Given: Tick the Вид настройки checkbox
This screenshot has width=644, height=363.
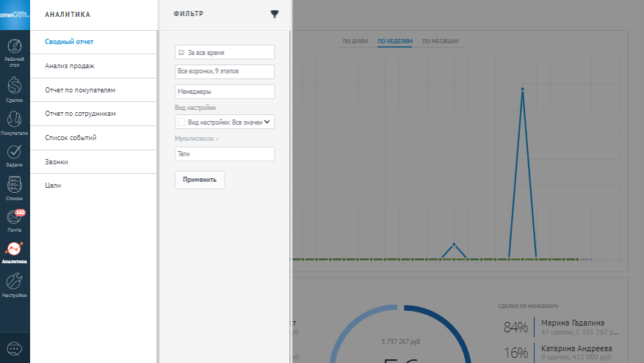Looking at the screenshot, I should click(x=181, y=122).
